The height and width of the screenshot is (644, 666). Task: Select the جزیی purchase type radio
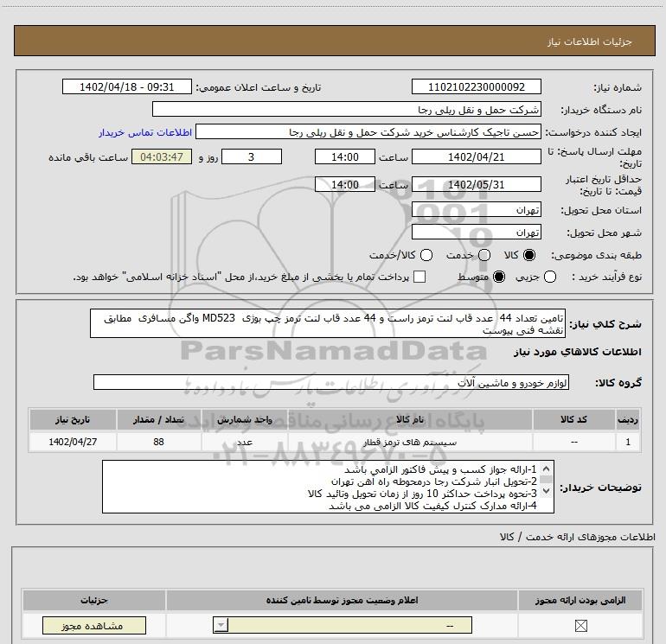point(550,277)
